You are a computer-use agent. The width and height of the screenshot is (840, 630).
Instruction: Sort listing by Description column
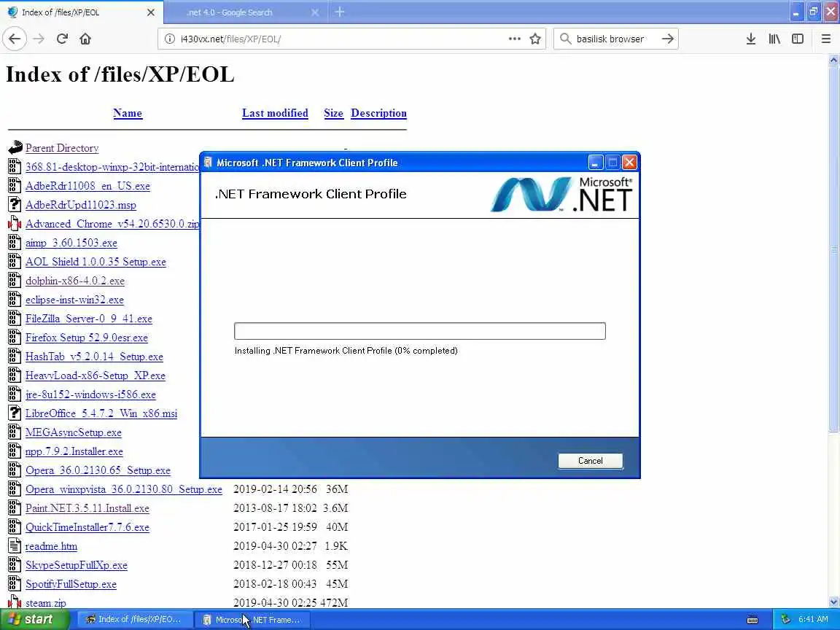[378, 113]
